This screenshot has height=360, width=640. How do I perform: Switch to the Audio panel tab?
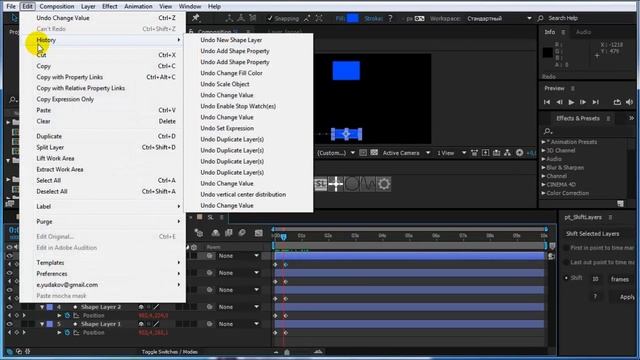583,32
